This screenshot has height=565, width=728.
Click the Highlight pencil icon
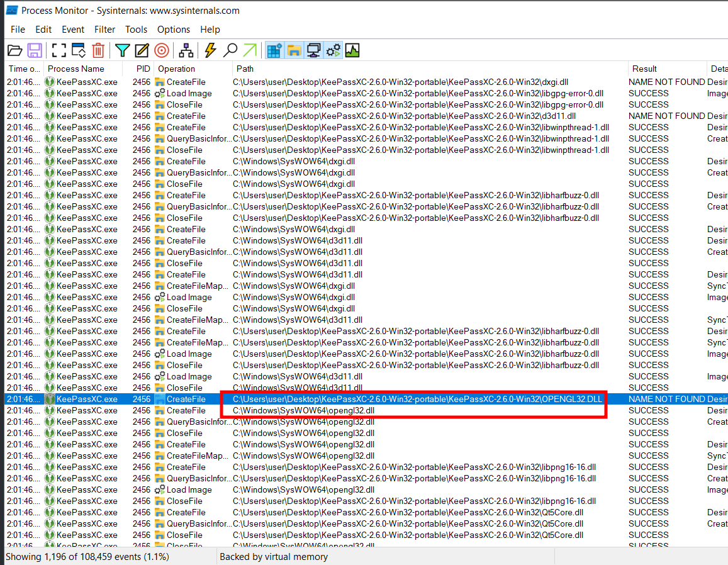142,50
